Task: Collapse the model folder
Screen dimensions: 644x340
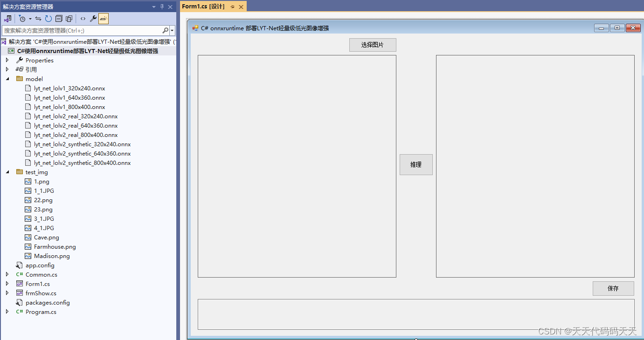Action: click(7, 79)
